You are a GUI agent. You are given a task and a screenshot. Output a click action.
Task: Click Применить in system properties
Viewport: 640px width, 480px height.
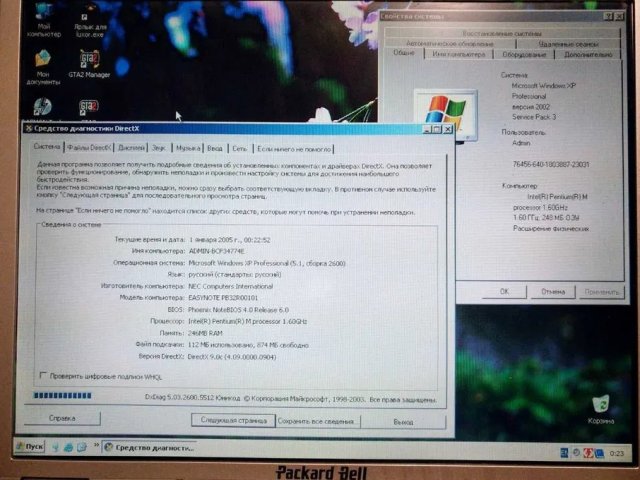pos(602,292)
